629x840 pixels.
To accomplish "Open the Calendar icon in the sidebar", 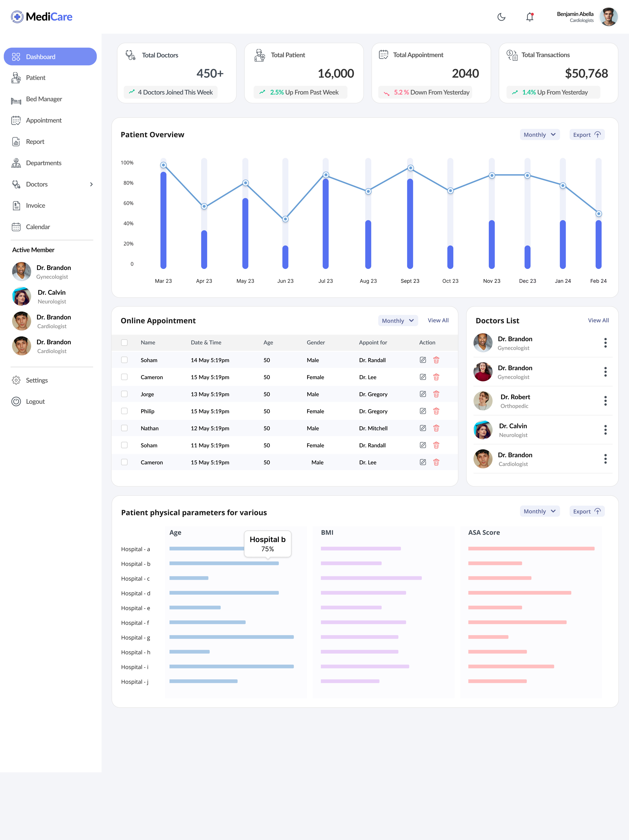I will [16, 227].
